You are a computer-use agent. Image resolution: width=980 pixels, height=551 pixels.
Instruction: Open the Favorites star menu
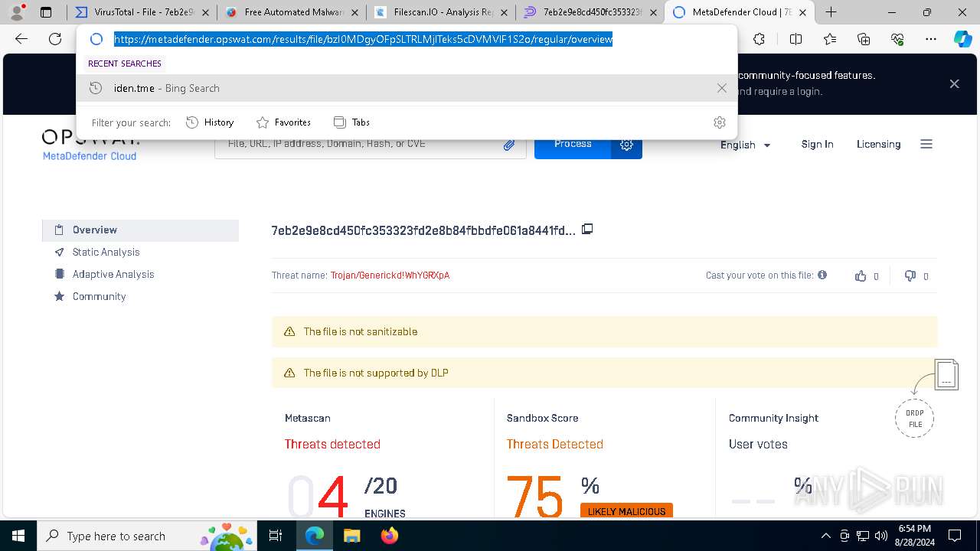click(x=830, y=39)
